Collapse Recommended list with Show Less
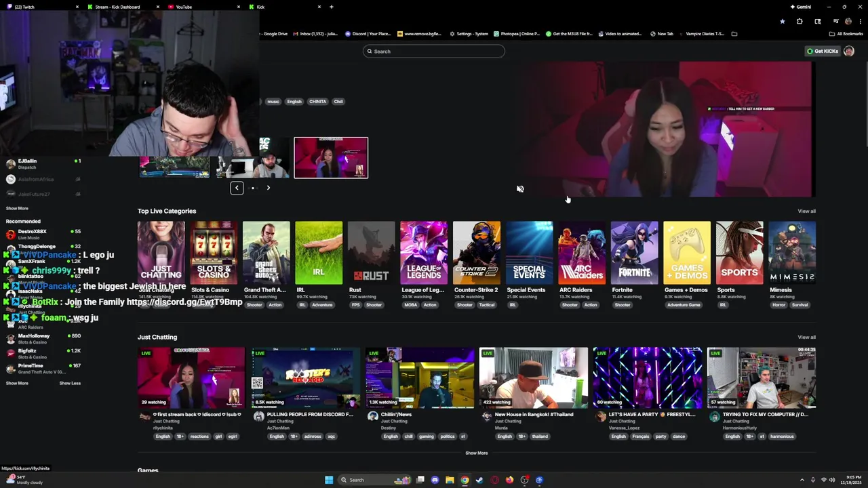This screenshot has height=488, width=868. [x=70, y=383]
